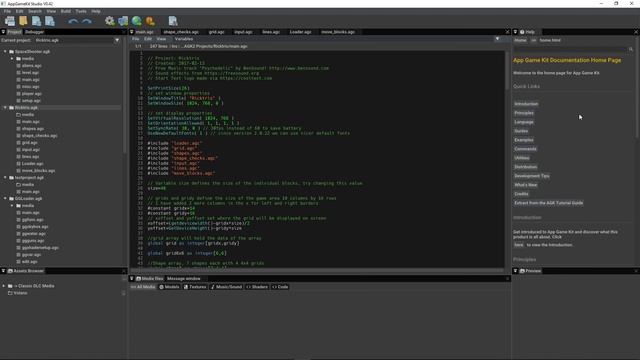
Task: Open the Commands link in Quick Links
Action: pos(525,149)
